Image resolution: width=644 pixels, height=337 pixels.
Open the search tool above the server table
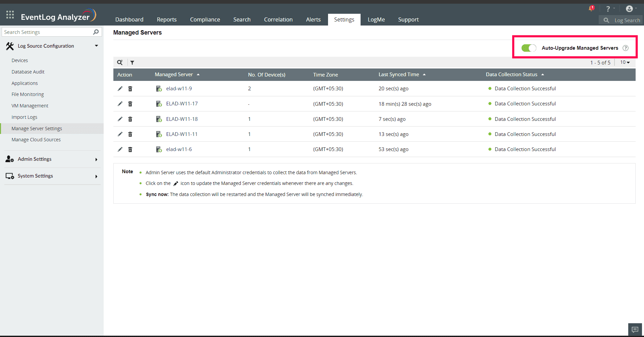point(120,62)
